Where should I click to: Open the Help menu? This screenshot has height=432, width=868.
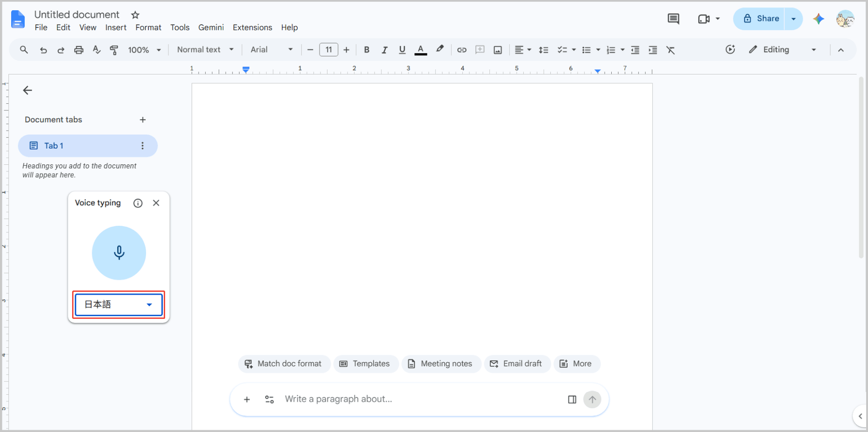(289, 27)
